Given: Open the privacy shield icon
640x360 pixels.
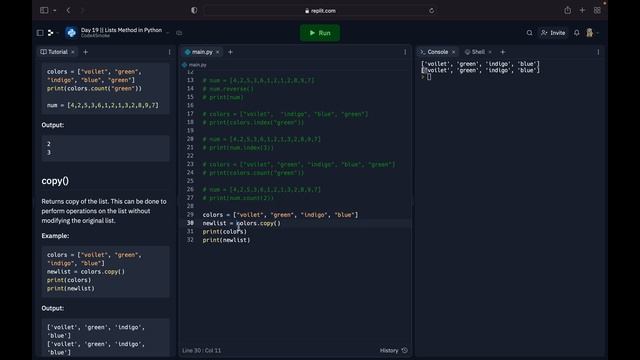Looking at the screenshot, I should click(x=194, y=11).
